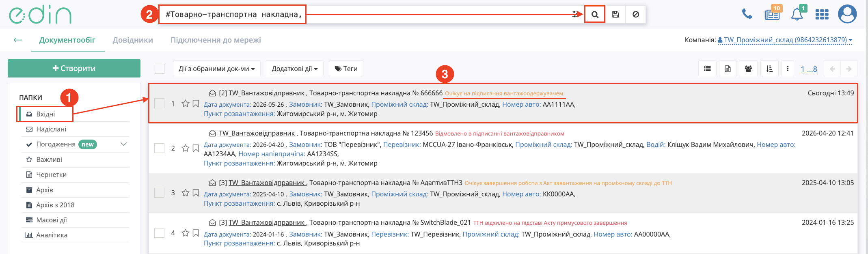
Task: Click the Теги button
Action: pos(346,69)
